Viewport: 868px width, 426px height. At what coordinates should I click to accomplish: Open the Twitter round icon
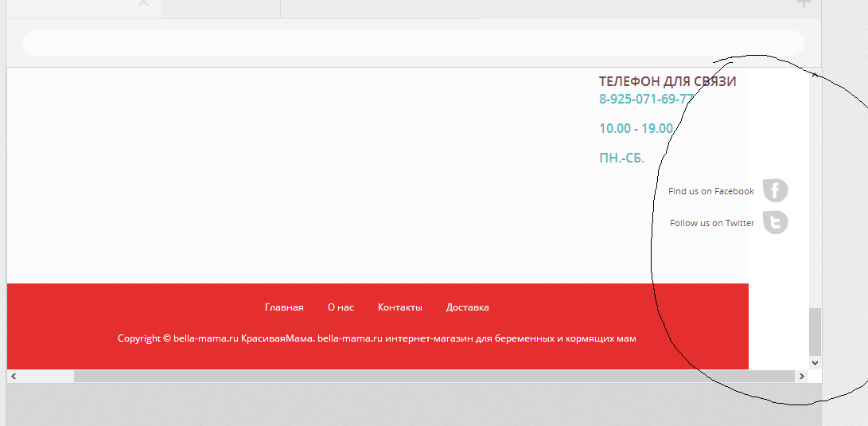pyautogui.click(x=775, y=222)
